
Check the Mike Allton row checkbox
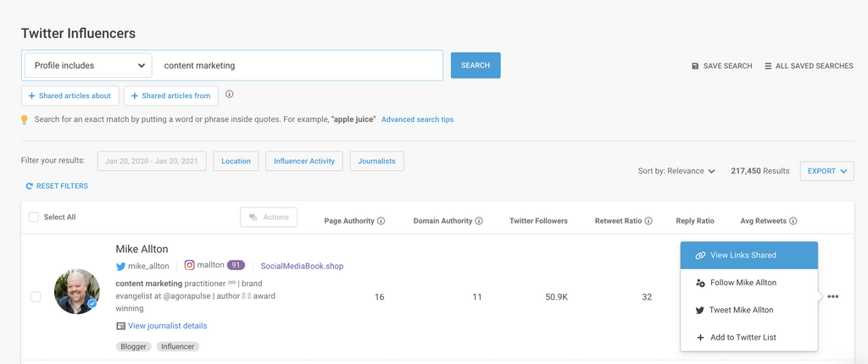tap(36, 297)
